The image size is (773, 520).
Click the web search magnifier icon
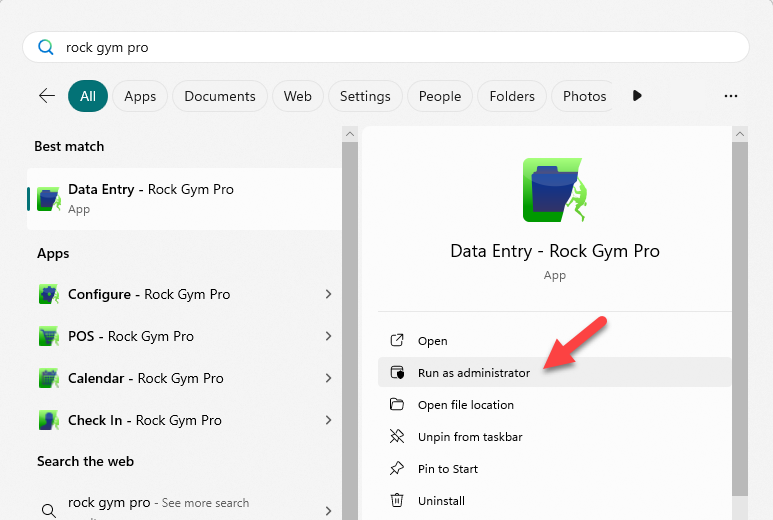point(49,511)
